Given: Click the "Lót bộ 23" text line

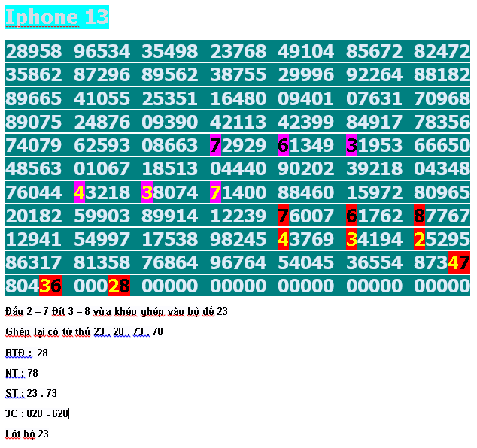Looking at the screenshot, I should point(27,434).
